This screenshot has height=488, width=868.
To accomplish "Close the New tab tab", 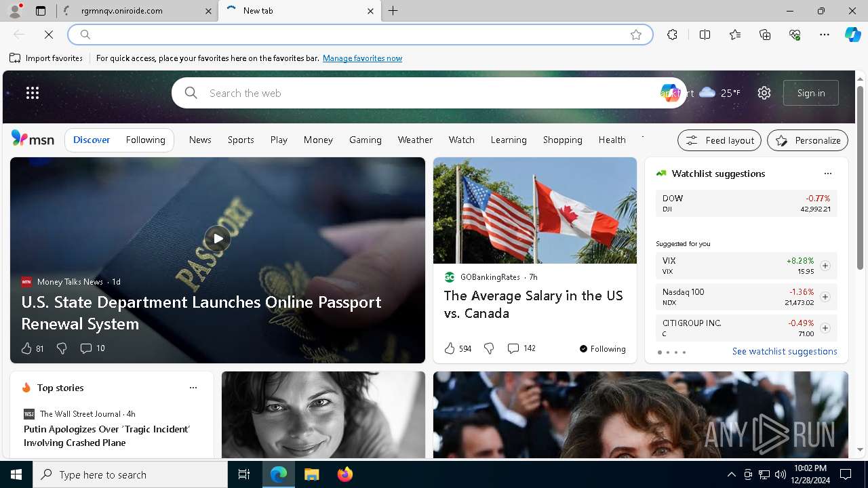I will [370, 11].
